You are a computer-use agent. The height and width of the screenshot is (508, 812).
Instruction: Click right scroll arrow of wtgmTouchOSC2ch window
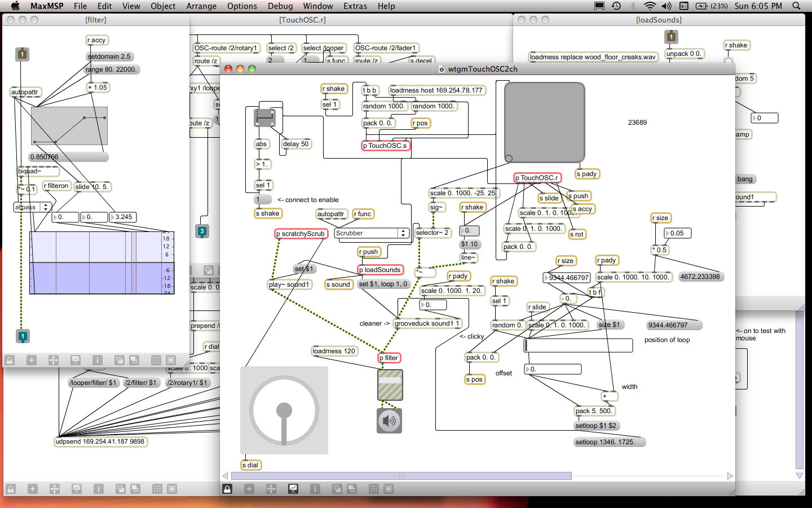point(730,476)
